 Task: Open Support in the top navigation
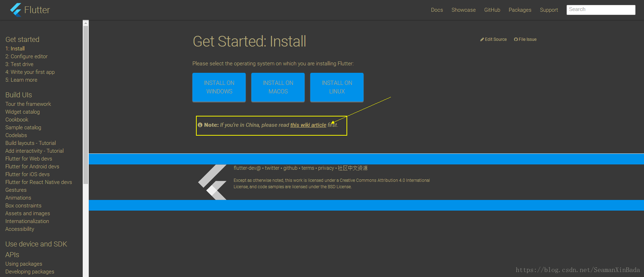(549, 10)
